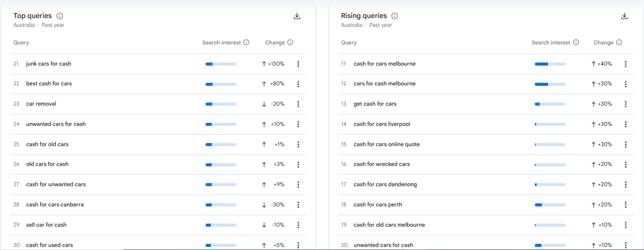The height and width of the screenshot is (250, 644).
Task: Click the +9% change value
Action: click(279, 184)
